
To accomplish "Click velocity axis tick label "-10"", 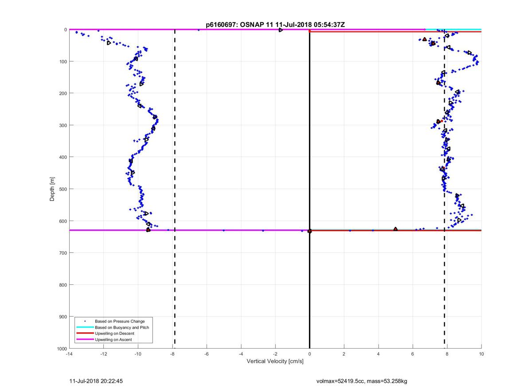I will pyautogui.click(x=137, y=354).
